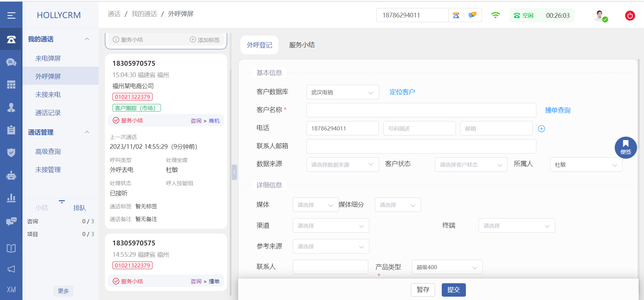Open the 媒体 dropdown

pos(316,205)
